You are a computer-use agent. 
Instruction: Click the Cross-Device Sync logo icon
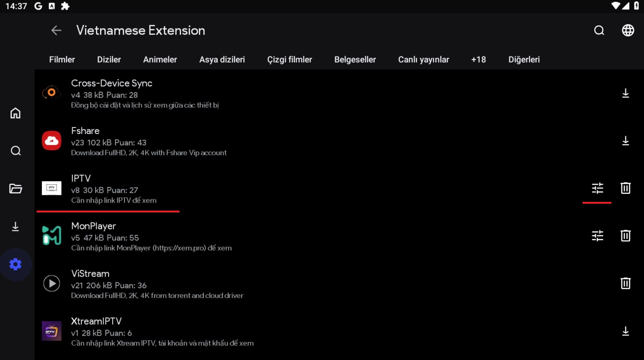(51, 93)
